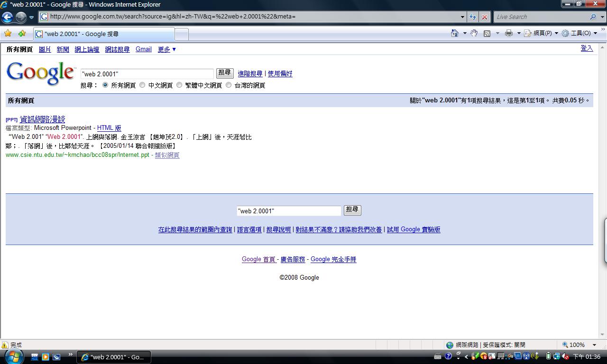Click the browser Forward arrow button
Viewport: 607px width, 364px height.
(x=21, y=17)
